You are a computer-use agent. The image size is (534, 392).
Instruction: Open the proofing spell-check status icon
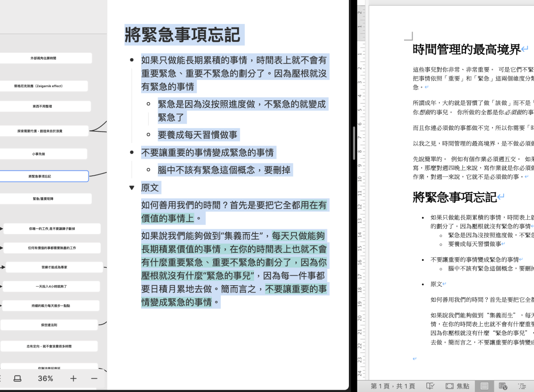click(x=430, y=386)
